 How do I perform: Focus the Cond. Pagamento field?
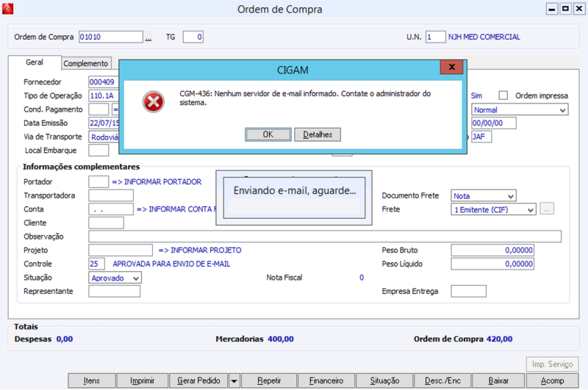click(98, 109)
